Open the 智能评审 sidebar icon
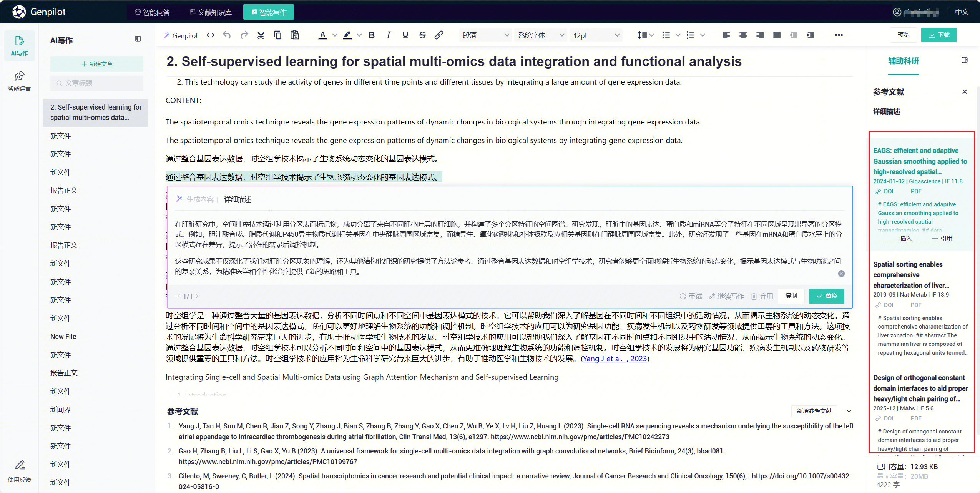The image size is (980, 493). pyautogui.click(x=19, y=81)
